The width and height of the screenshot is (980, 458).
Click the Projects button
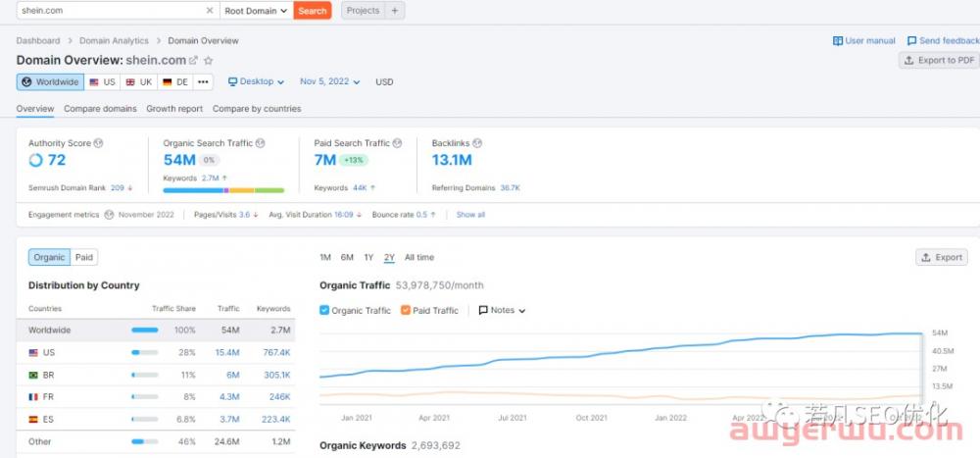pyautogui.click(x=363, y=11)
